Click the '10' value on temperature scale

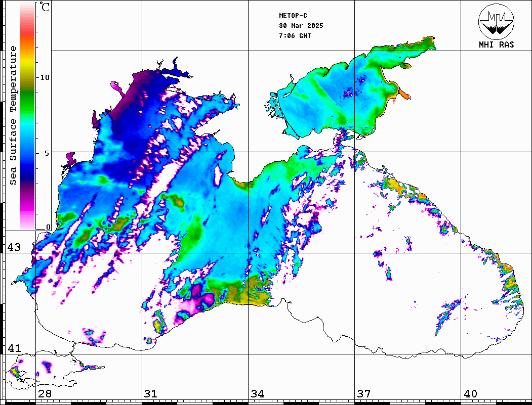(x=45, y=77)
